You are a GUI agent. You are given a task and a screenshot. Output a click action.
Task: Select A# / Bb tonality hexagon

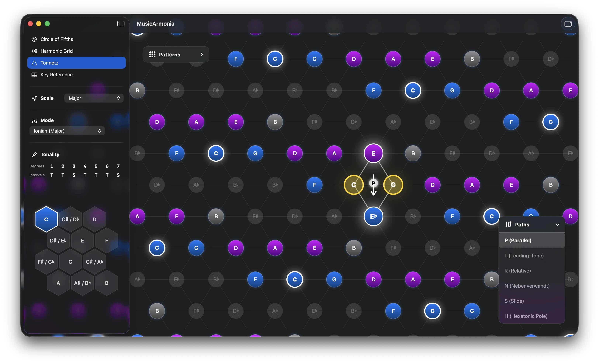pos(82,283)
